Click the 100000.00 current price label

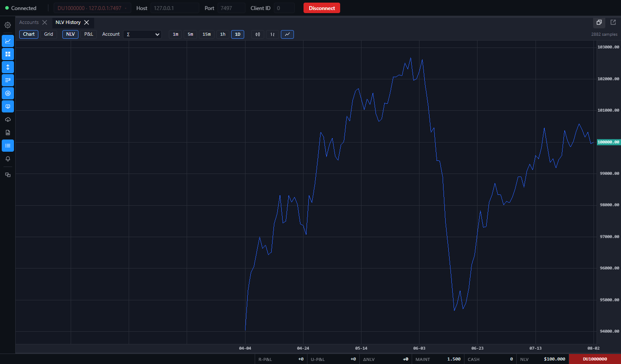(608, 142)
